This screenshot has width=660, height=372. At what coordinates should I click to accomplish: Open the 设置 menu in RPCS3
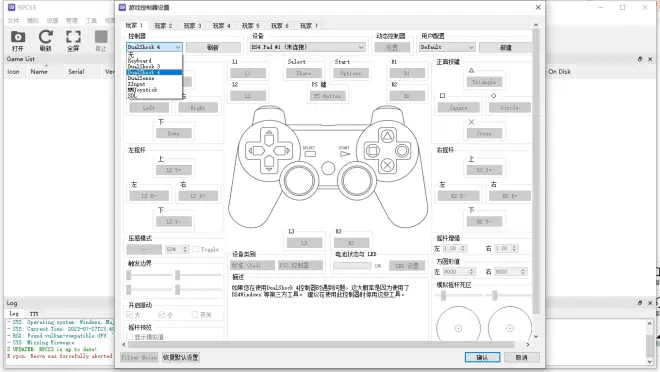coord(52,20)
